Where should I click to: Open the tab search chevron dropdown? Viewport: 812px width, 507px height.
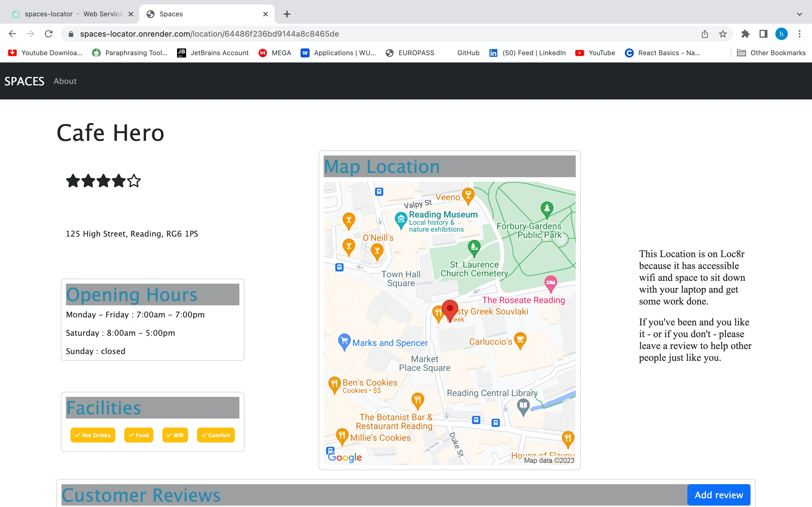coord(799,14)
